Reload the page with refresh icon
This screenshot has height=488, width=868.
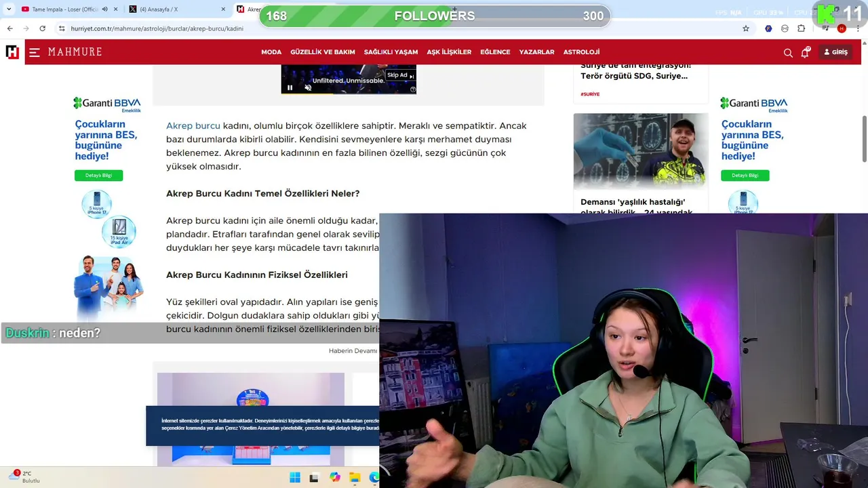43,28
